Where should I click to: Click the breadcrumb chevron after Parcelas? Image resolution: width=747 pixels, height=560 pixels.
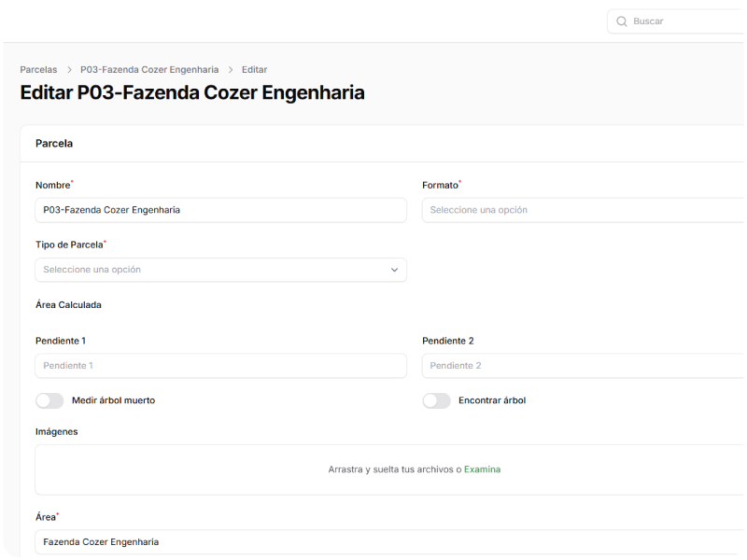coord(69,70)
